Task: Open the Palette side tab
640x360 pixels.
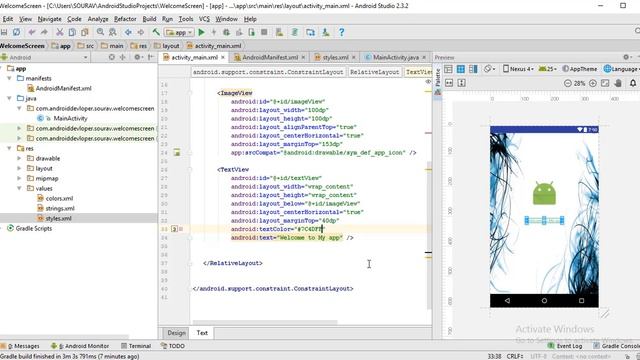Action: point(438,81)
